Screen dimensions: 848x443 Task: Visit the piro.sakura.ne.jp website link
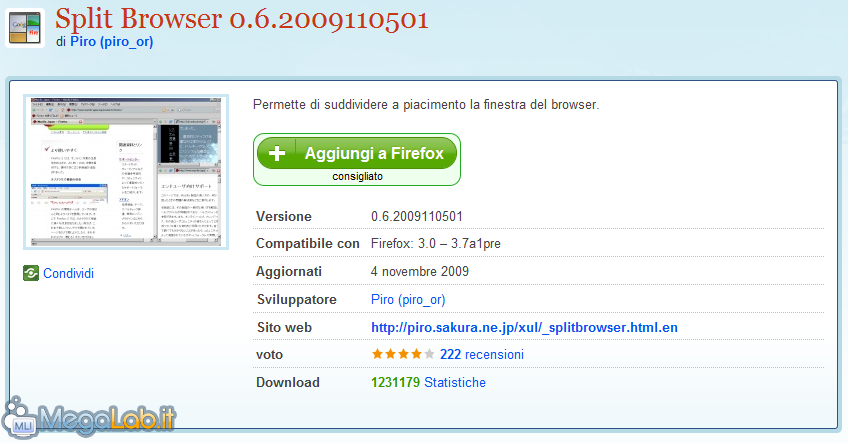pyautogui.click(x=524, y=327)
